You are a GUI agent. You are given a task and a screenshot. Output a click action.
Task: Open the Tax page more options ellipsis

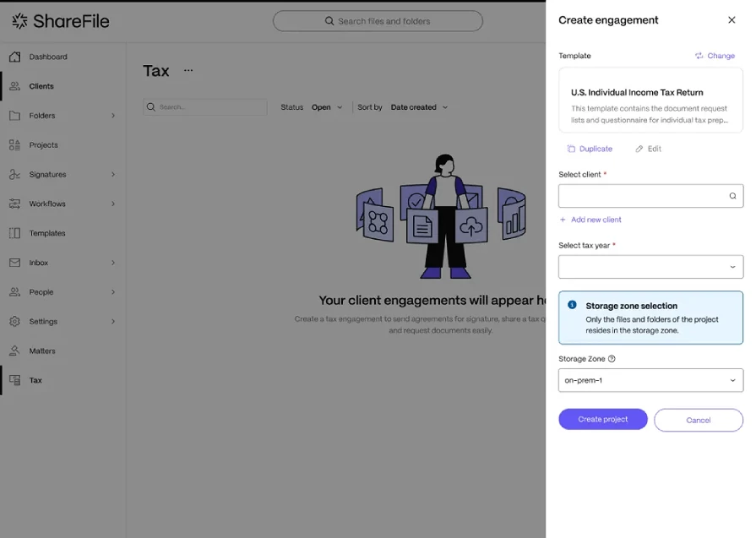[x=188, y=70]
